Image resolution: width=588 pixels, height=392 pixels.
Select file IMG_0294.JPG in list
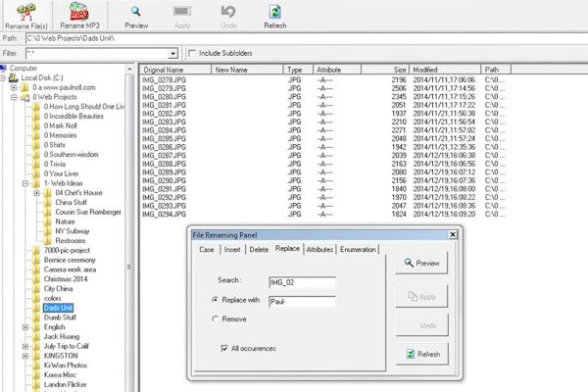click(165, 215)
